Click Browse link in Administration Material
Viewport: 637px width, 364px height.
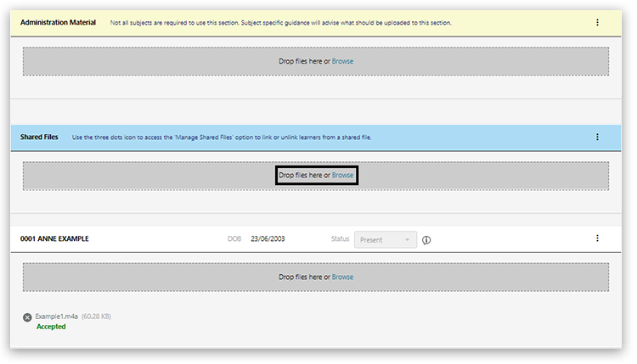coord(342,61)
